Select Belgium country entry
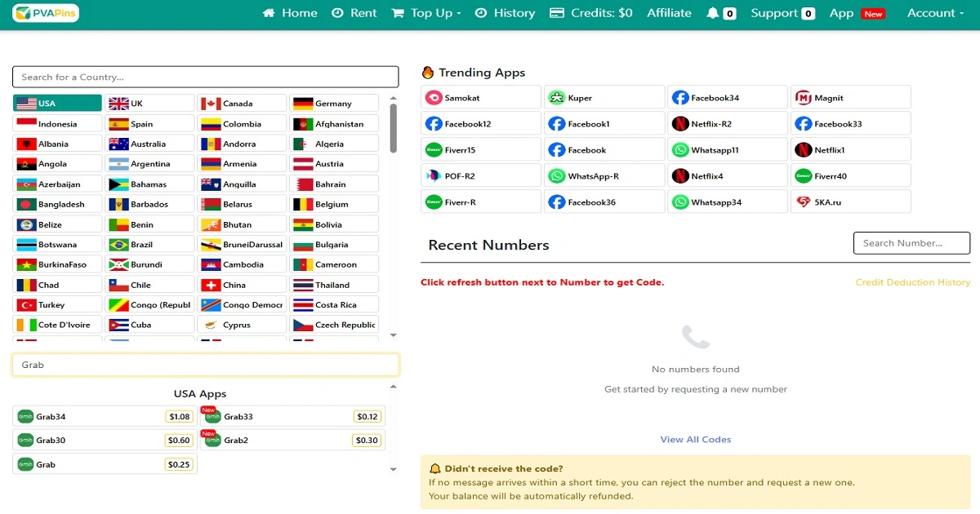Viewport: 980px width, 514px height. tap(335, 204)
